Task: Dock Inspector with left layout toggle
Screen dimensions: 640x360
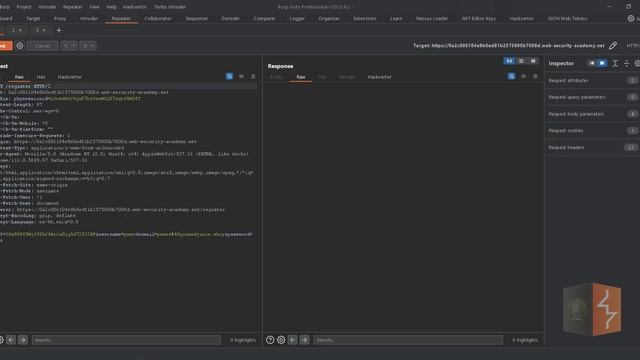Action: tap(592, 63)
